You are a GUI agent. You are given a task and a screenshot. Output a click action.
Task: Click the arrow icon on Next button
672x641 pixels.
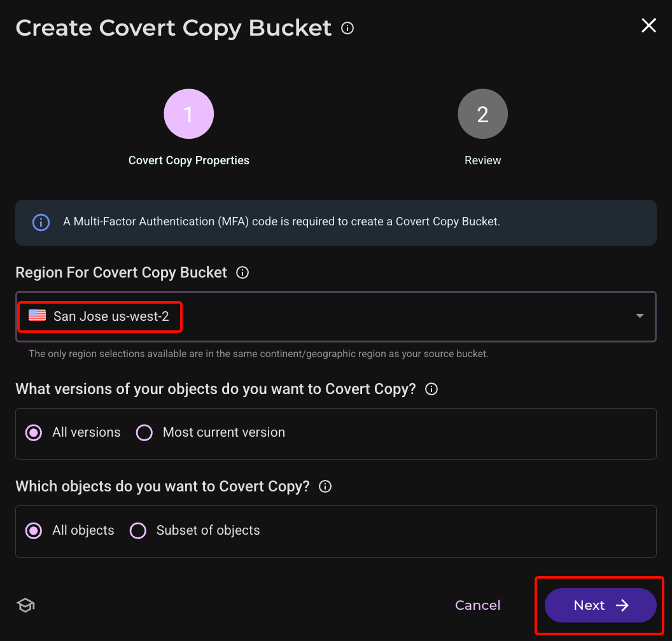coord(622,605)
